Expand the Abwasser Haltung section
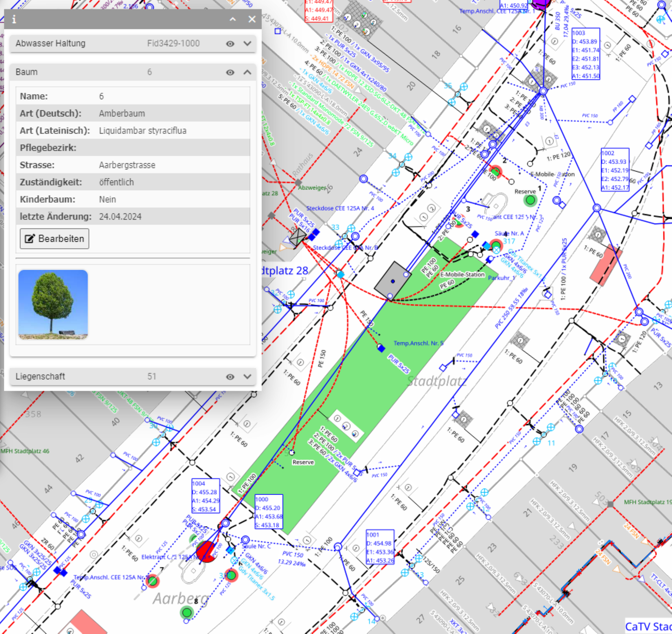The height and width of the screenshot is (634, 672). [247, 44]
